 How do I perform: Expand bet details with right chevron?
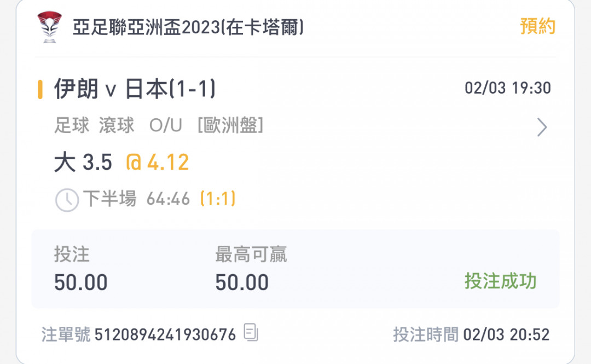click(x=542, y=127)
